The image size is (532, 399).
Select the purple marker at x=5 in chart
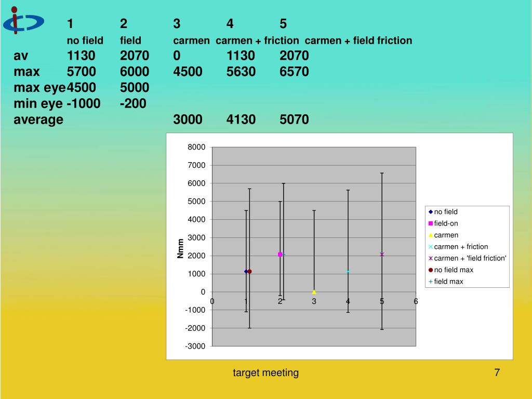tap(382, 254)
